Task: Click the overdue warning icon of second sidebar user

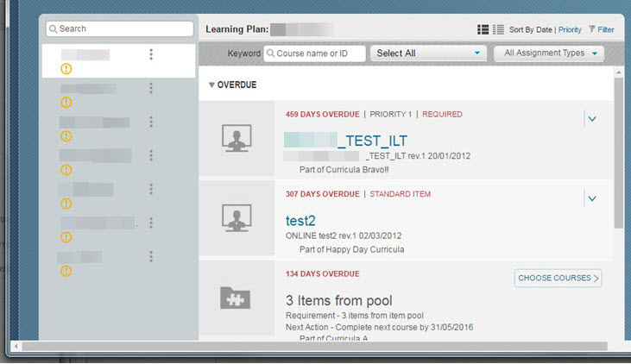Action: click(66, 103)
